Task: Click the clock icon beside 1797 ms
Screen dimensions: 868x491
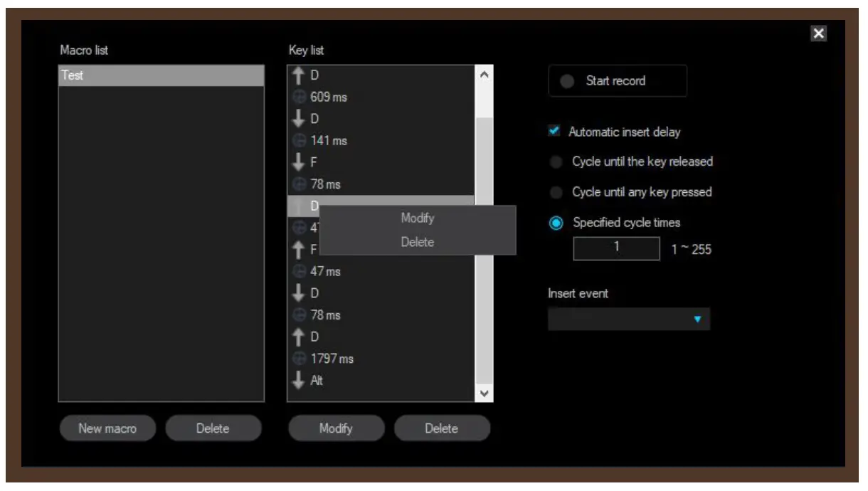Action: (299, 359)
